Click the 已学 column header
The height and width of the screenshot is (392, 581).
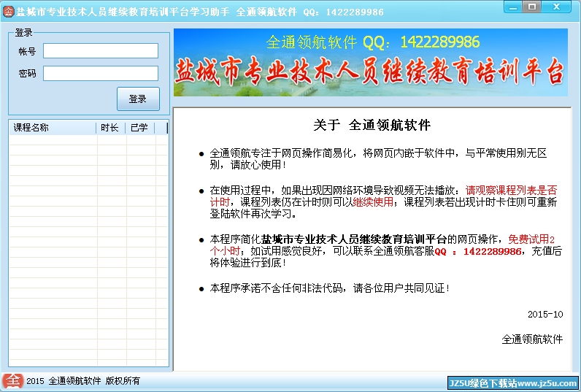[x=139, y=128]
